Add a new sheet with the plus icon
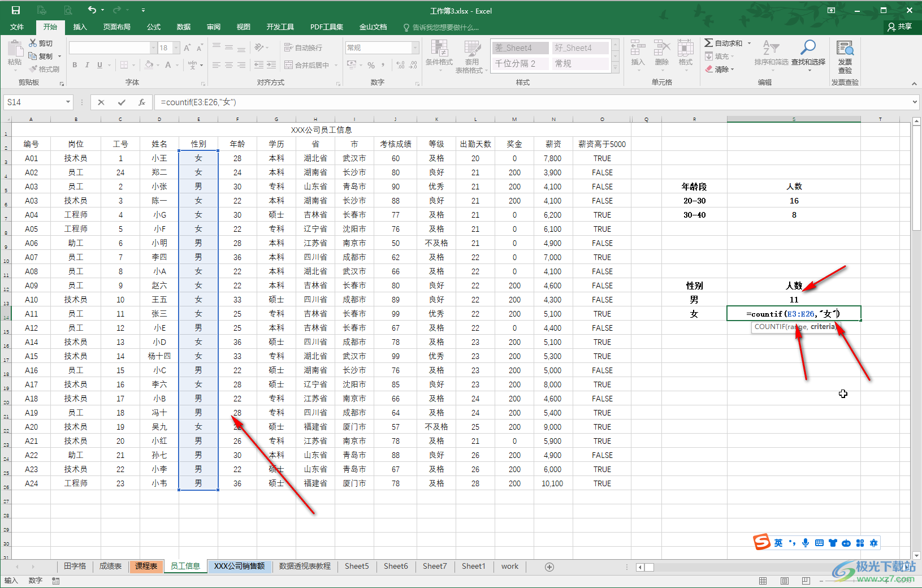 click(x=549, y=567)
